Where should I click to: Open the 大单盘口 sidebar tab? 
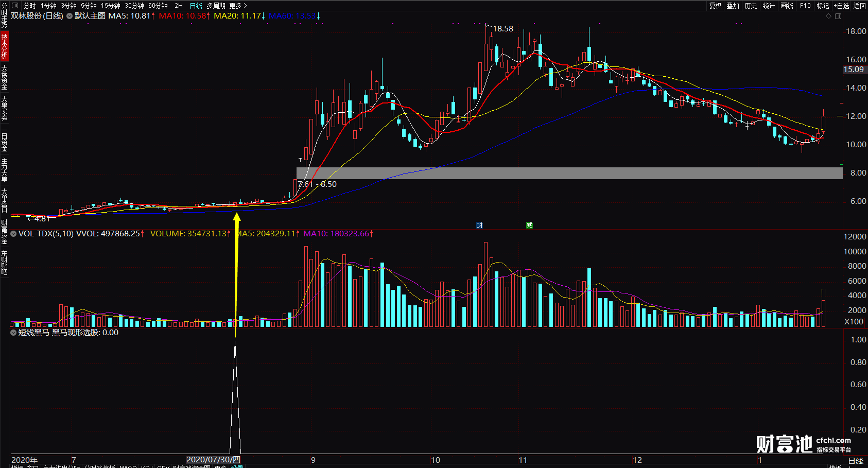coord(4,200)
